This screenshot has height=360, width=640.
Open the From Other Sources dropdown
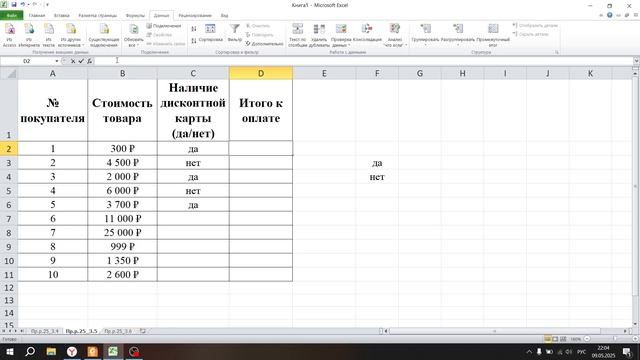coord(71,35)
